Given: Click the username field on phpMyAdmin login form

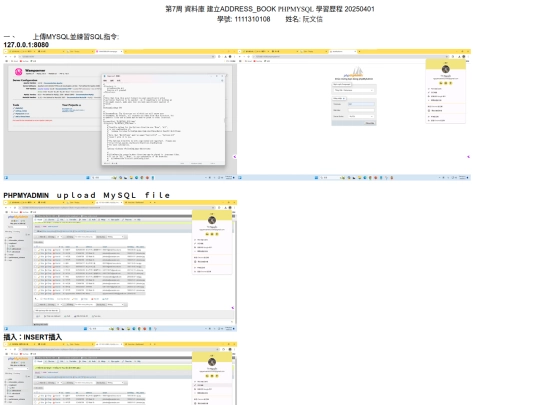Looking at the screenshot, I should (361, 104).
